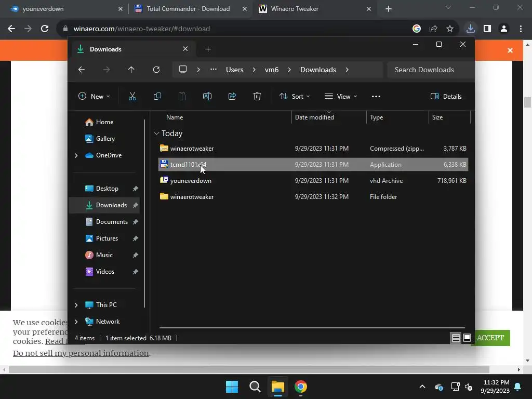The height and width of the screenshot is (399, 532).
Task: Close the orange banner on winaero page
Action: point(510,50)
